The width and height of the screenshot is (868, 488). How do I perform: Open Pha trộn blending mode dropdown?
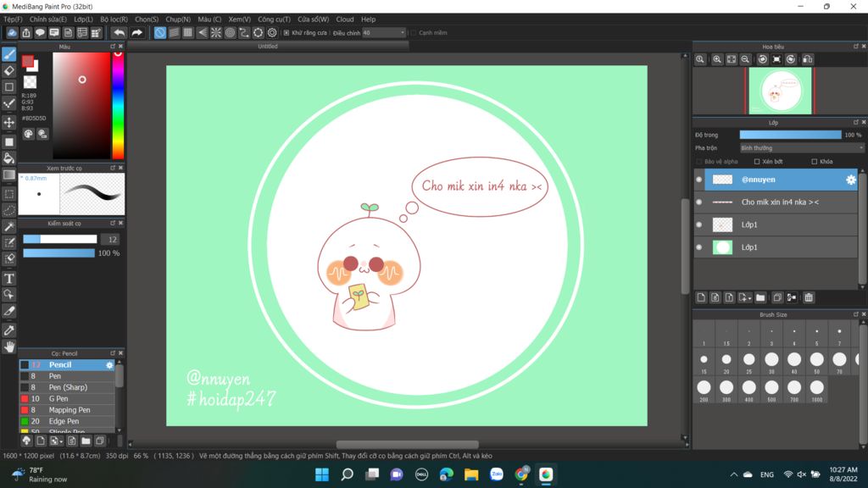pyautogui.click(x=801, y=148)
